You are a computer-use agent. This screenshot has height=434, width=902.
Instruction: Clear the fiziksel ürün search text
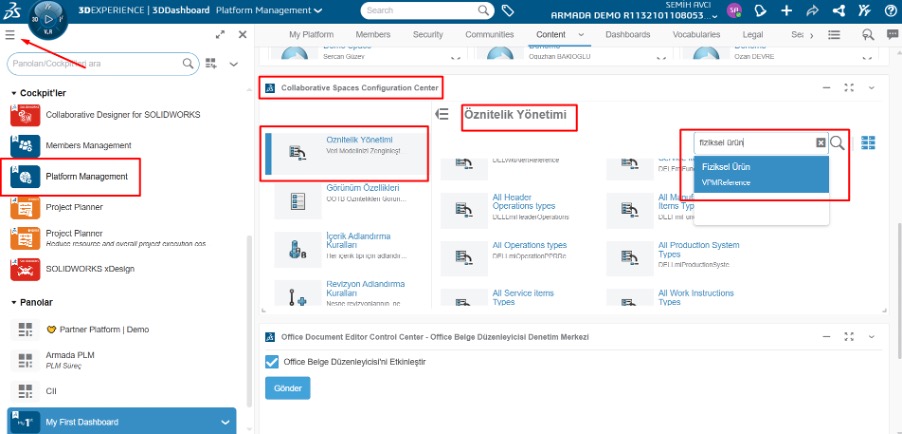click(x=821, y=143)
